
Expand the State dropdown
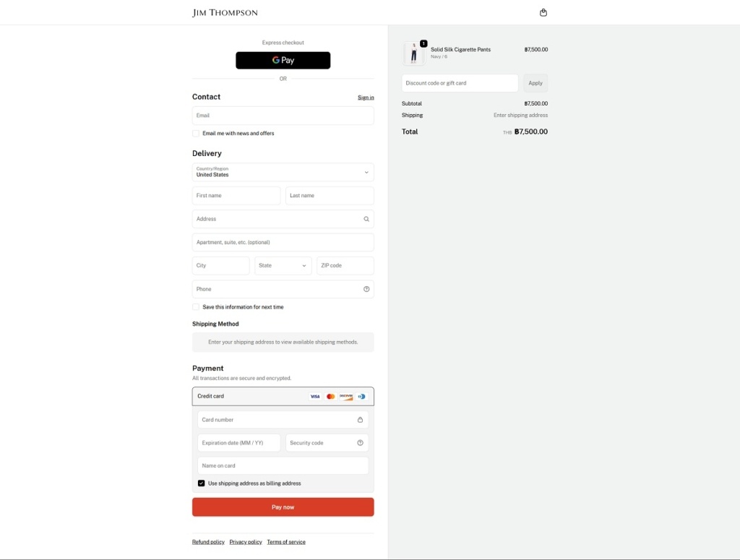(x=283, y=266)
